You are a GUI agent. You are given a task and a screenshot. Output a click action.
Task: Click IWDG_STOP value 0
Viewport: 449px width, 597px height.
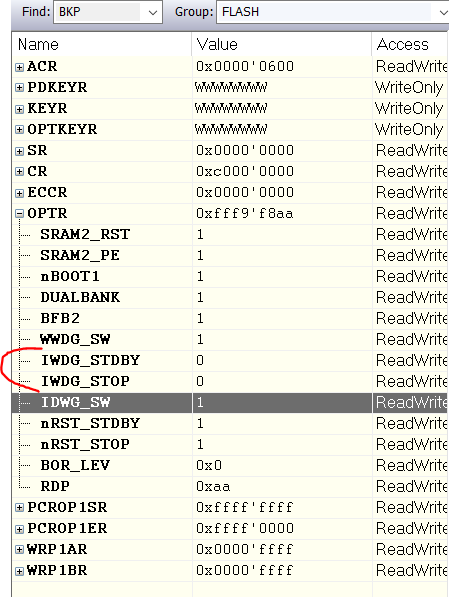click(x=200, y=382)
